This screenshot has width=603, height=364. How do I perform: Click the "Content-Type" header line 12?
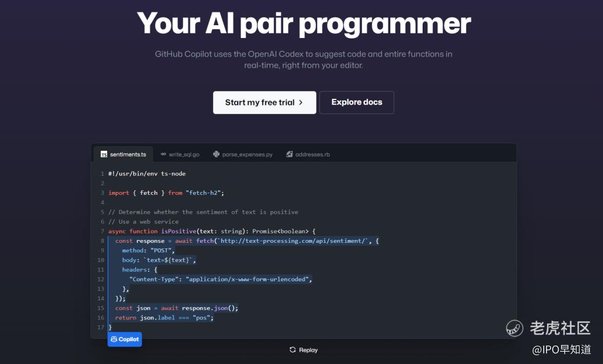[221, 280]
